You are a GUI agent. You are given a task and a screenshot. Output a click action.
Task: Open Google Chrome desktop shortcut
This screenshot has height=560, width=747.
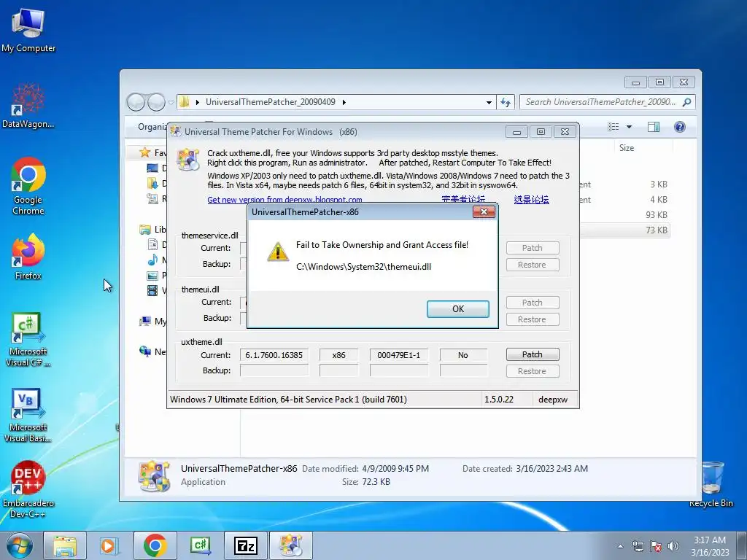pyautogui.click(x=28, y=186)
